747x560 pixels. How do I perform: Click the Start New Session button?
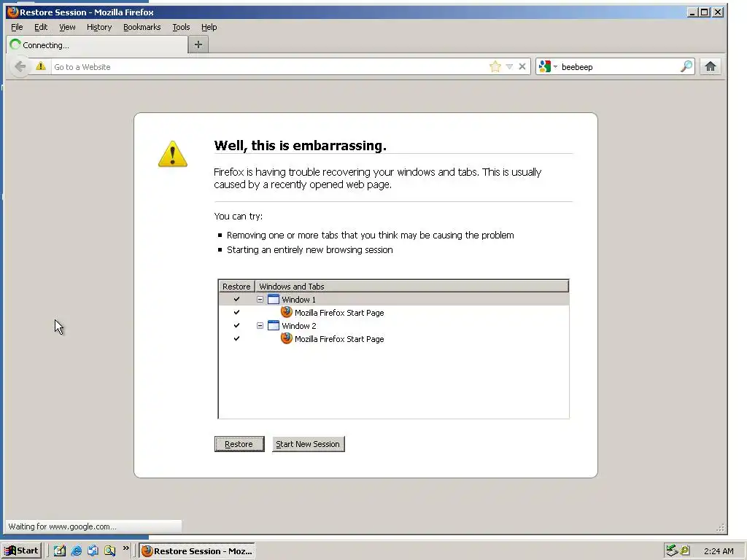(x=308, y=444)
